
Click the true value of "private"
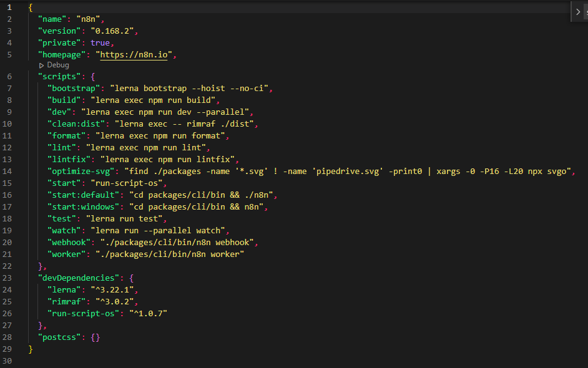tap(100, 42)
